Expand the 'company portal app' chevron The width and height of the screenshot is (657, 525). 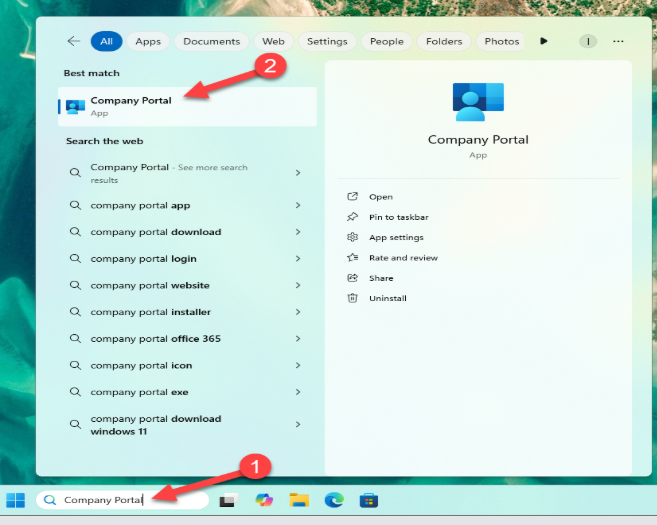tap(298, 205)
